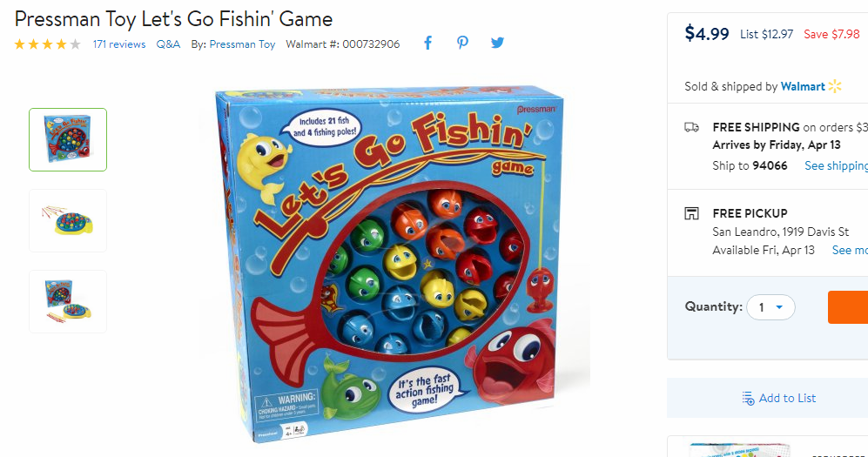Click the orange add to cart button
This screenshot has width=868, height=457.
point(847,307)
